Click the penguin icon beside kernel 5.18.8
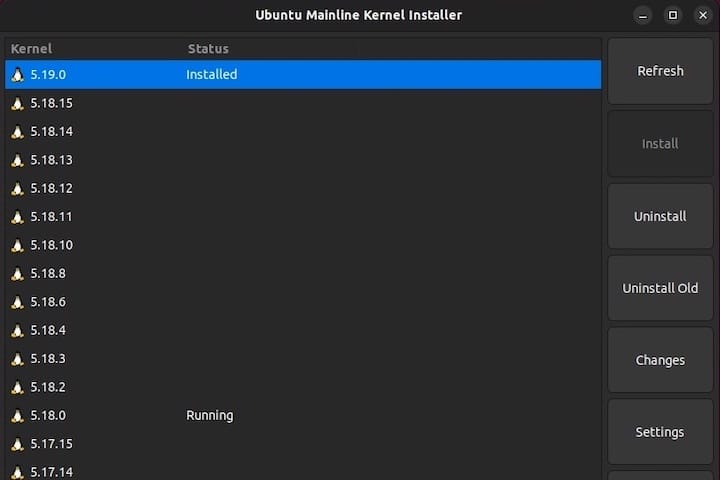Image resolution: width=720 pixels, height=480 pixels. click(17, 274)
